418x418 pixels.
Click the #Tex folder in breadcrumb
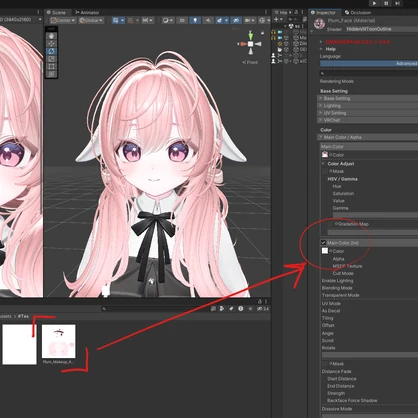[23, 316]
